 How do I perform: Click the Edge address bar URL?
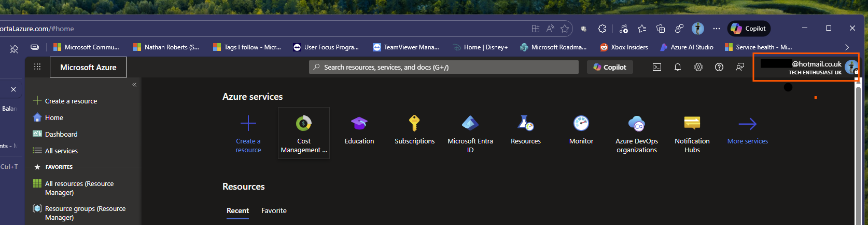pos(37,29)
